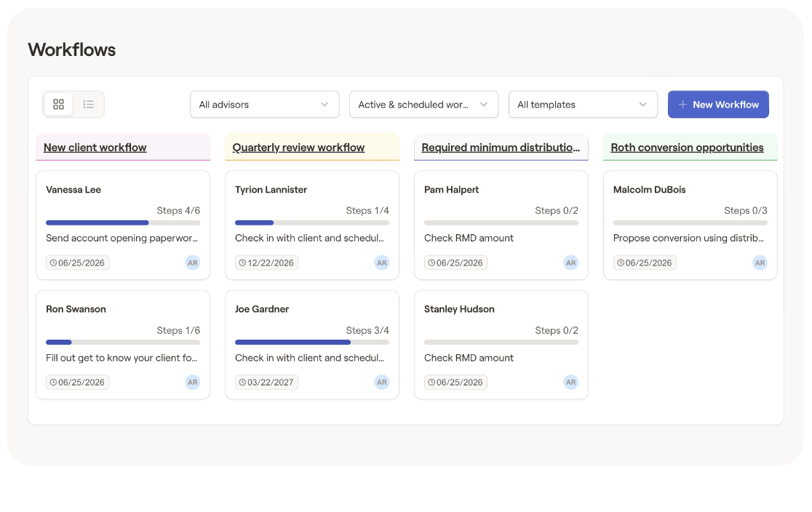Click due date 06/25/2026 on Ron Swanson card
Image resolution: width=812 pixels, height=512 pixels.
tap(77, 383)
